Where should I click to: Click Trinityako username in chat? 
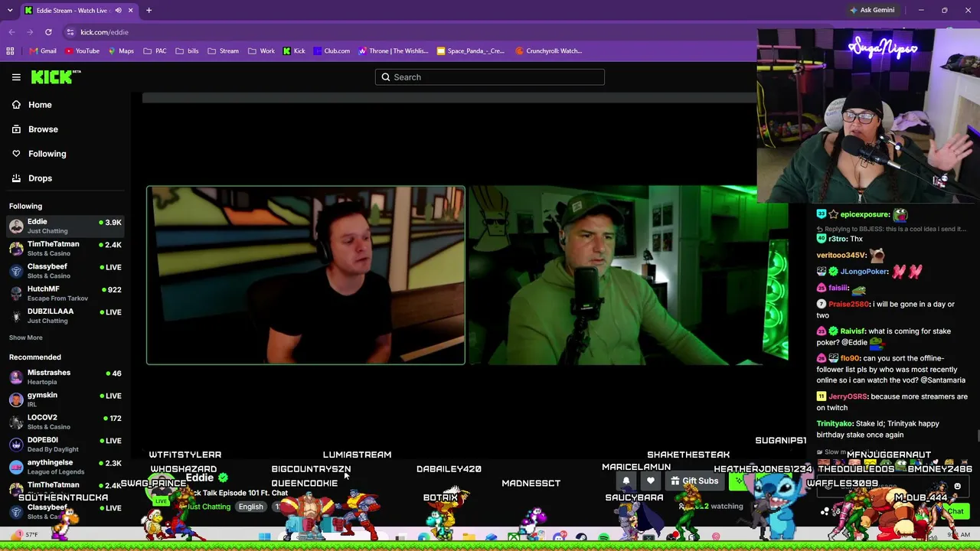835,424
